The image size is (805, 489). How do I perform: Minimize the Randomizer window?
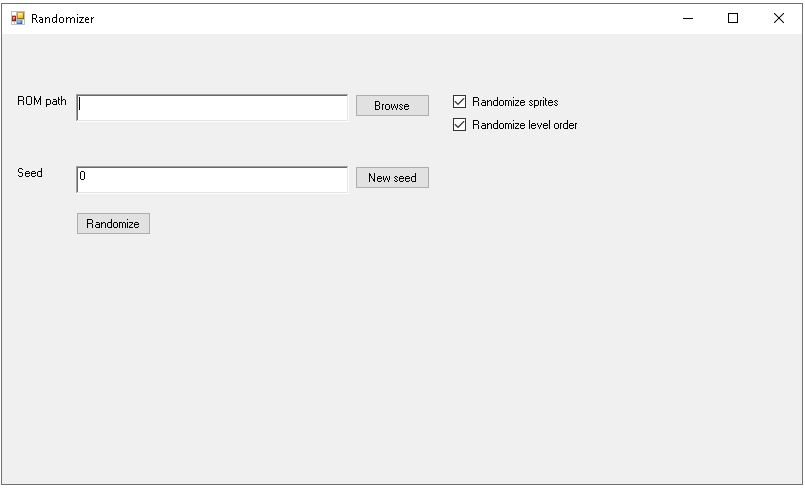tap(688, 18)
